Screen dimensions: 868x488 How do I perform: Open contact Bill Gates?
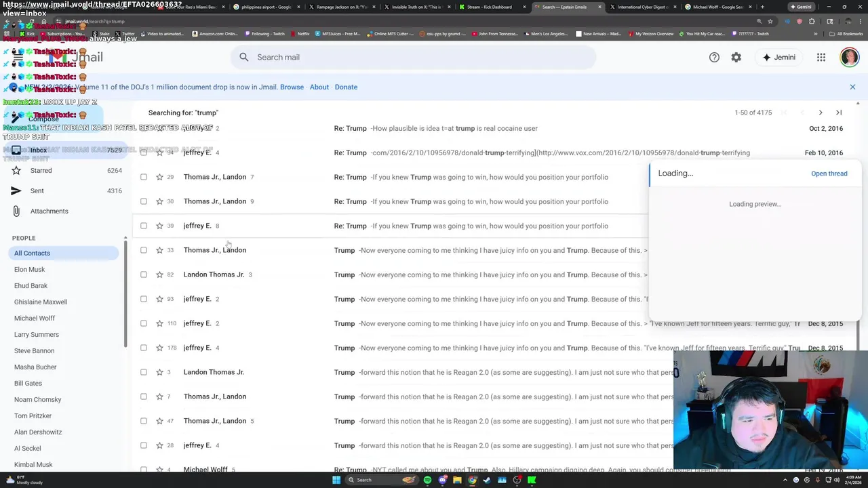tap(28, 384)
